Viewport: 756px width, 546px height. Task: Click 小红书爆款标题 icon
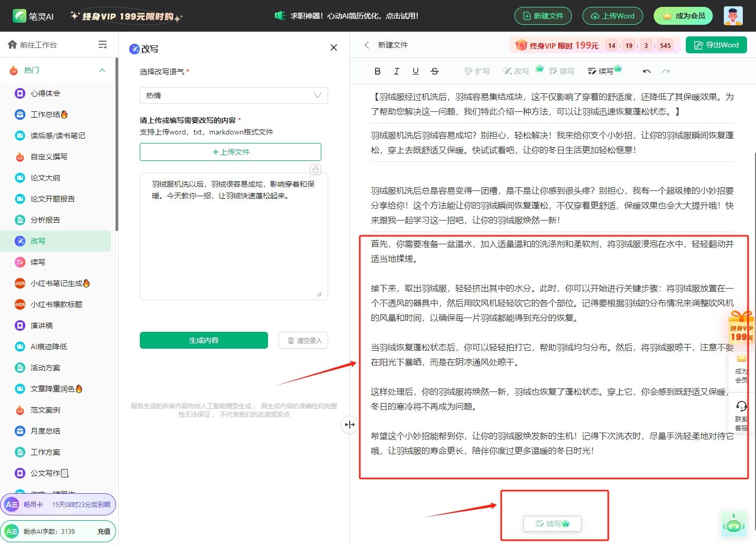[20, 304]
